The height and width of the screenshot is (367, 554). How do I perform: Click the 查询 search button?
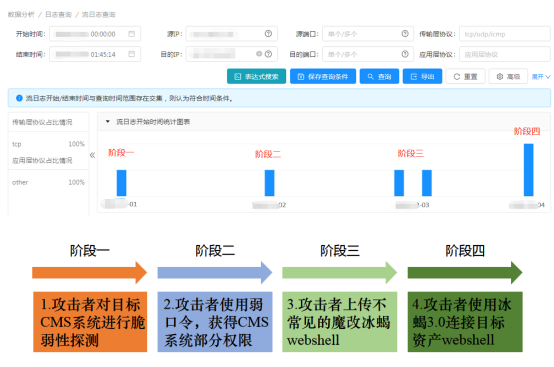(x=379, y=76)
